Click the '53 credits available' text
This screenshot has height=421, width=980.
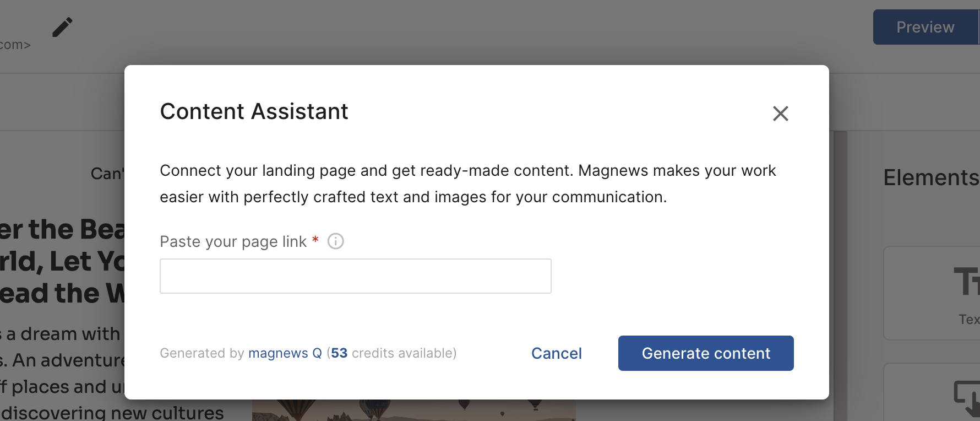[x=394, y=353]
